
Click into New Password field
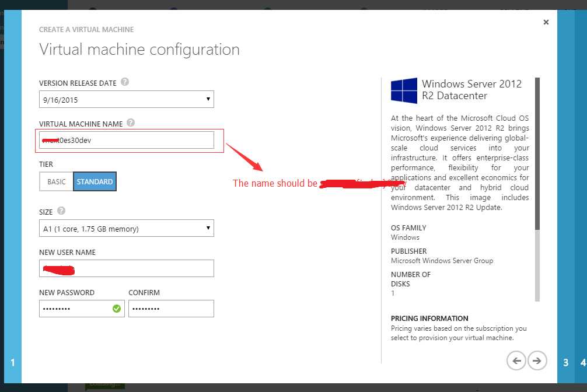(82, 309)
